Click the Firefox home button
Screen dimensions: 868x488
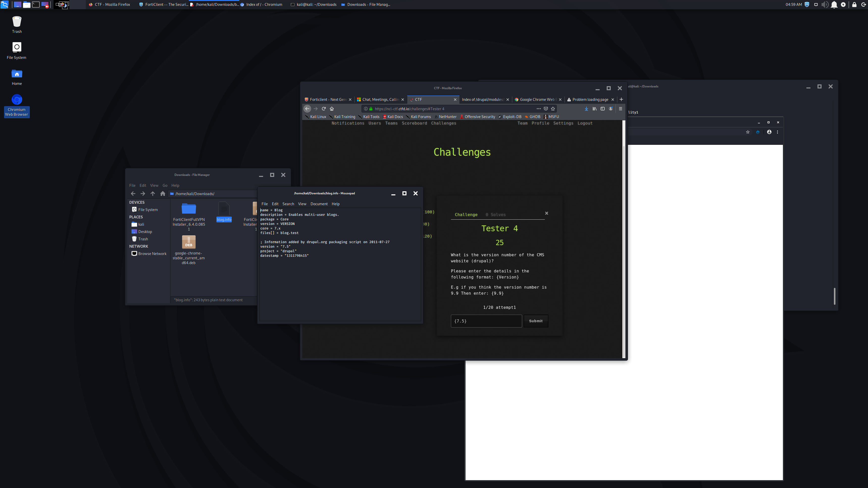coord(331,109)
